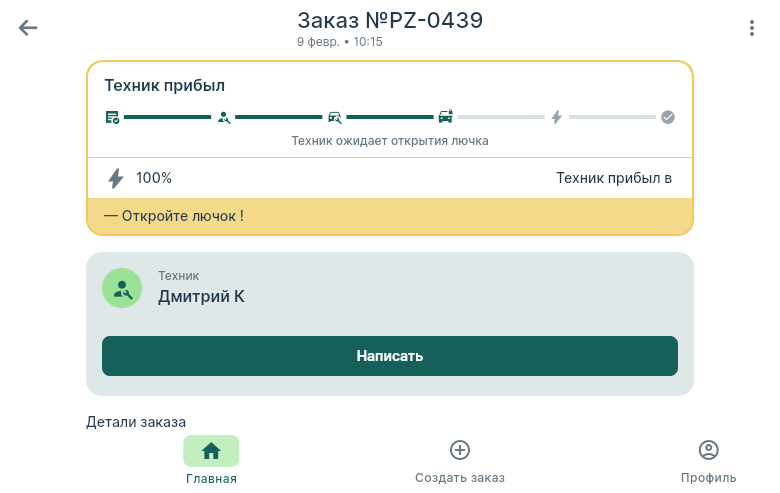Click the progress segment after the car icon

[501, 117]
